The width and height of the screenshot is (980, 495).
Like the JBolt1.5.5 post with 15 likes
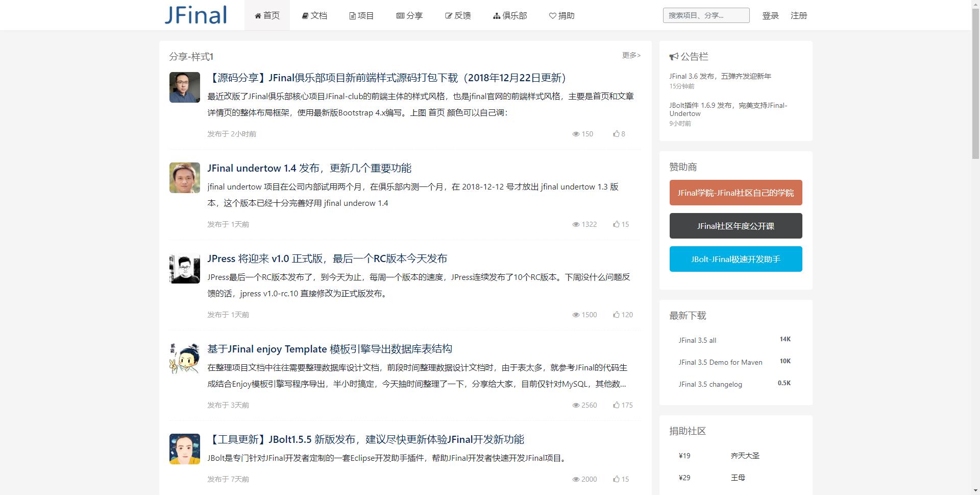click(x=616, y=479)
